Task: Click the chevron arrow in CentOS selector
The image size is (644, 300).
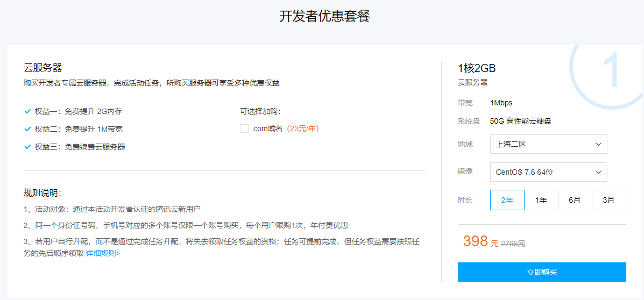Action: pos(598,172)
